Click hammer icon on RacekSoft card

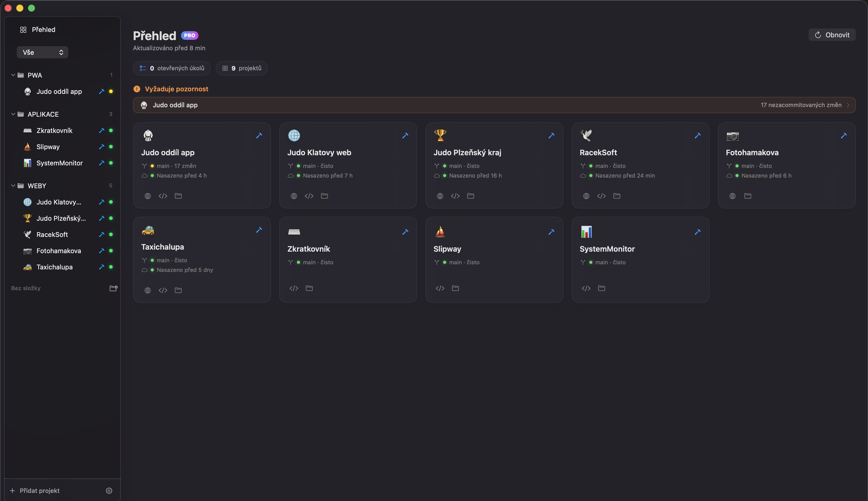click(698, 135)
